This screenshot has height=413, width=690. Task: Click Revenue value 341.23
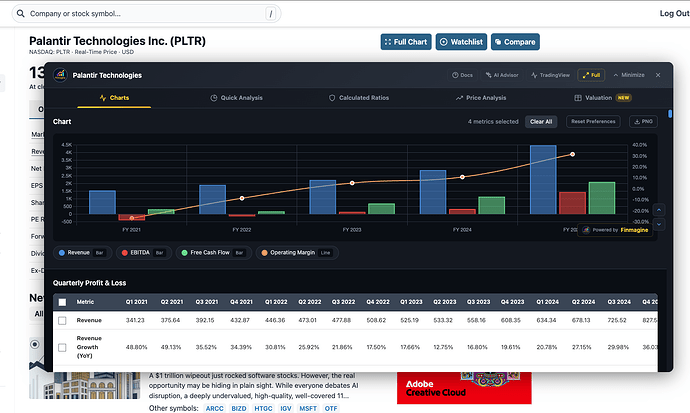135,321
